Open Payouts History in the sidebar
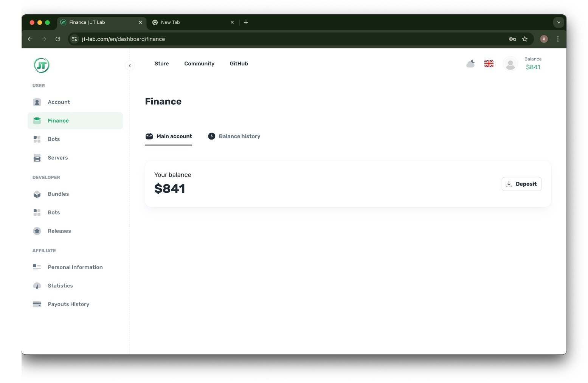This screenshot has height=383, width=588. 75,304
